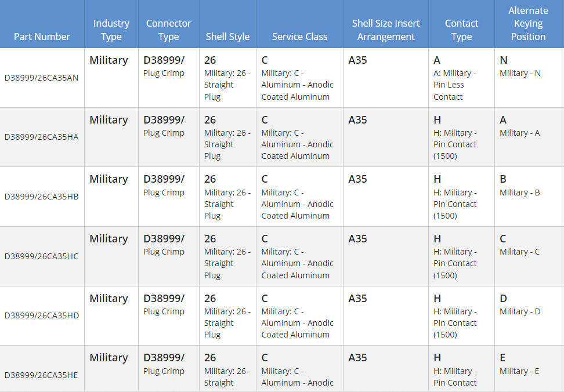Click Alternate Keying Position column header
The width and height of the screenshot is (564, 392).
click(x=527, y=24)
